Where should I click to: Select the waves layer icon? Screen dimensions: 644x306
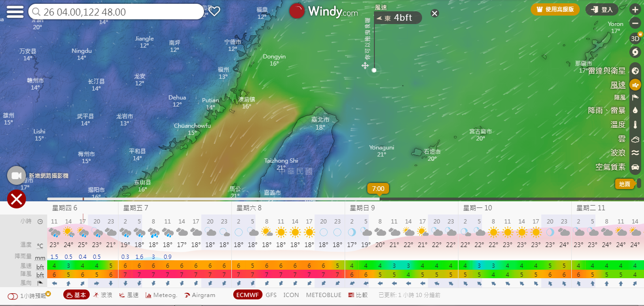[635, 153]
